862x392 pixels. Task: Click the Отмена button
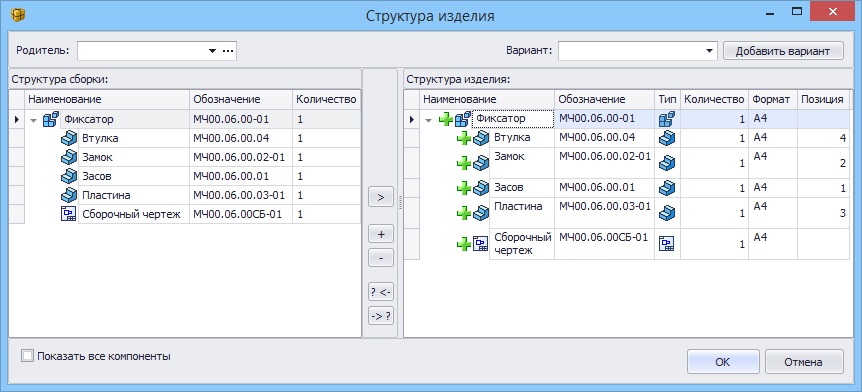tap(803, 362)
